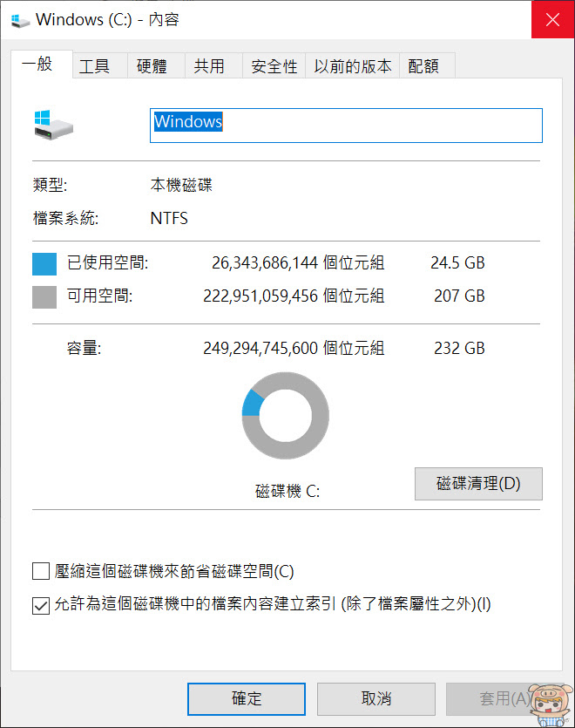Open the 以前的版本 tab
The width and height of the screenshot is (575, 728).
click(352, 66)
